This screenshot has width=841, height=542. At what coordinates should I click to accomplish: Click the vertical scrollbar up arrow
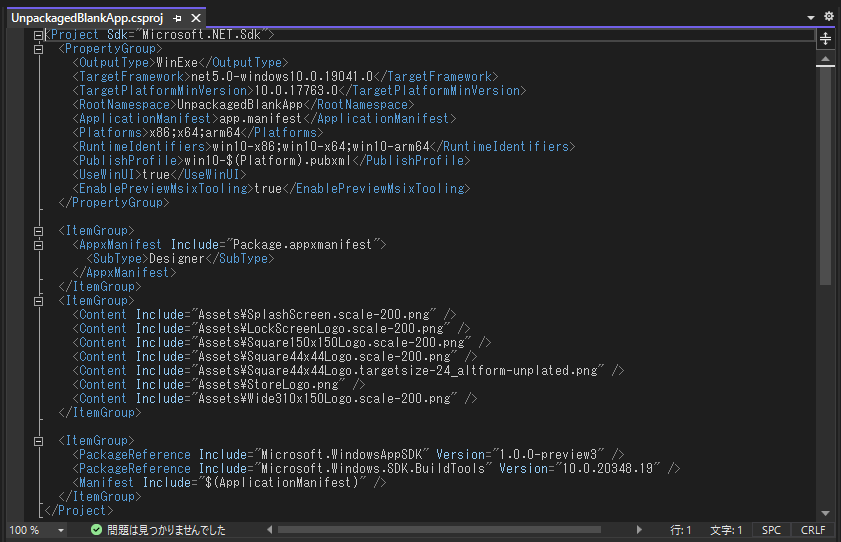tap(825, 58)
